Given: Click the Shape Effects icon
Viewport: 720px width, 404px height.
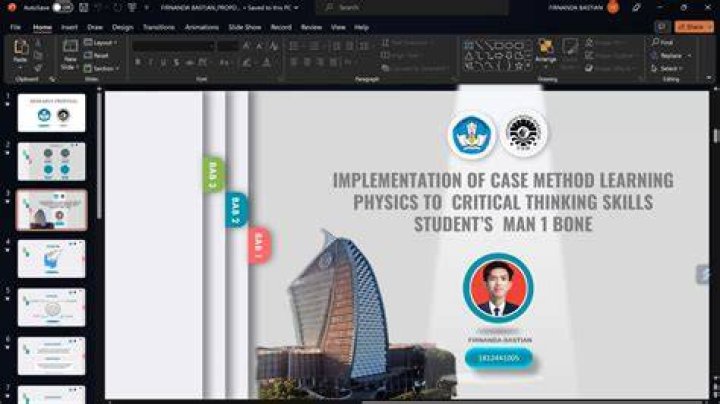Looking at the screenshot, I should 589,68.
